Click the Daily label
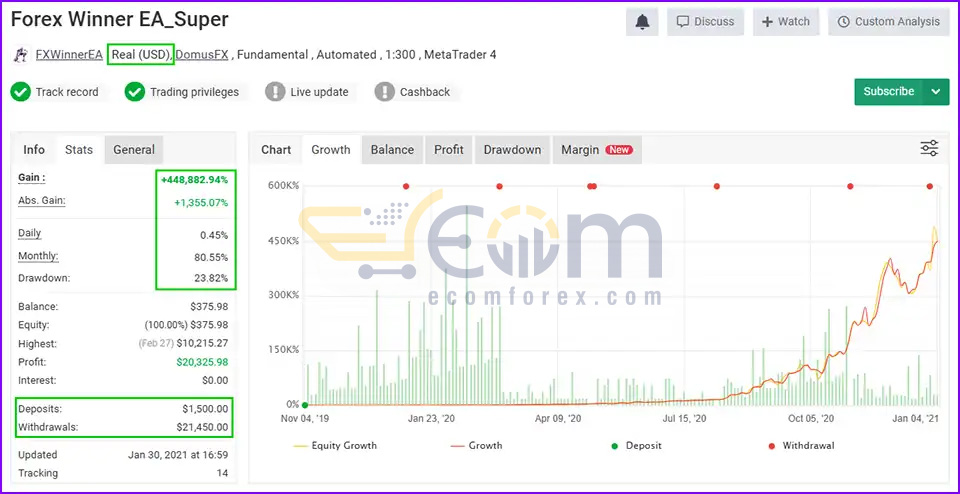The width and height of the screenshot is (960, 494). (x=30, y=233)
